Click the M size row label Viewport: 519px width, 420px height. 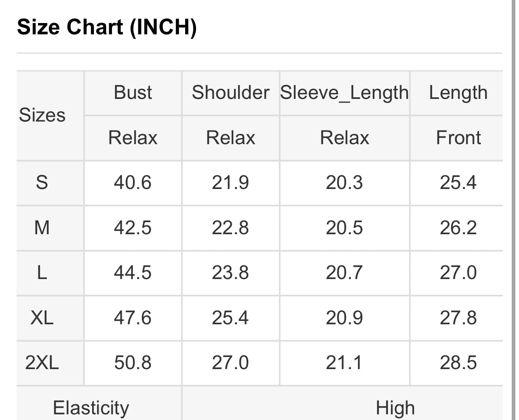[x=42, y=228]
